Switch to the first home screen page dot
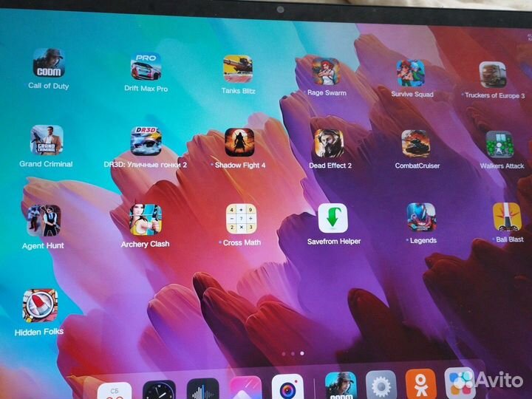 click(284, 354)
